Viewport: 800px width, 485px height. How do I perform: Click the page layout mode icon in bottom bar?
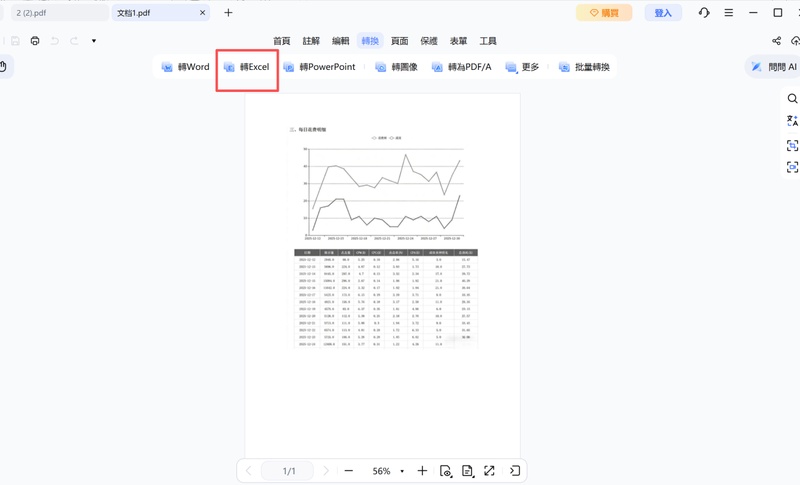467,471
